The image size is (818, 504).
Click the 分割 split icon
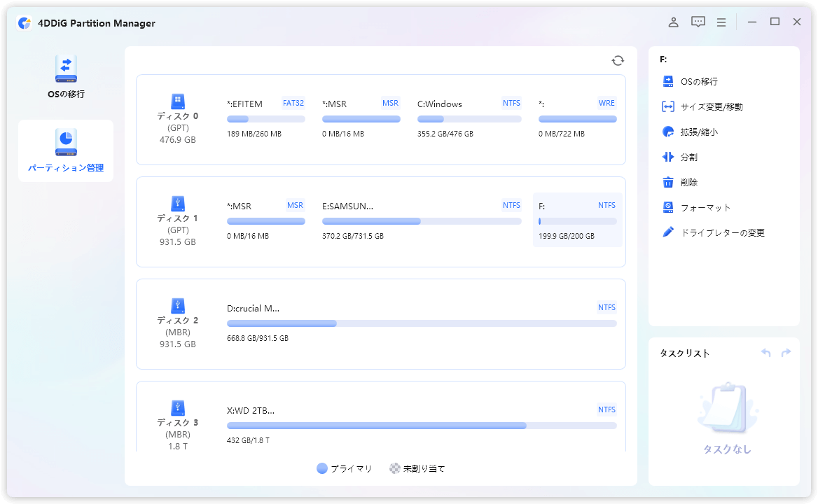[x=667, y=157]
